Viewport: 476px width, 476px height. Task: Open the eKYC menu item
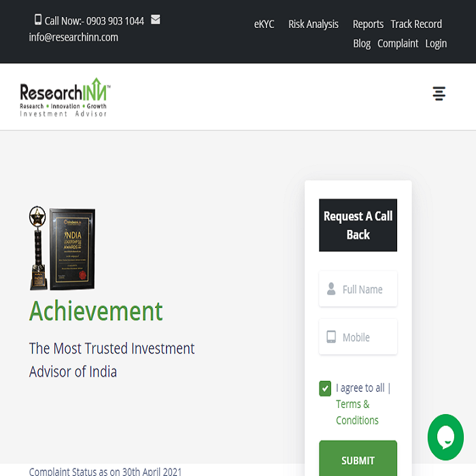tap(264, 24)
